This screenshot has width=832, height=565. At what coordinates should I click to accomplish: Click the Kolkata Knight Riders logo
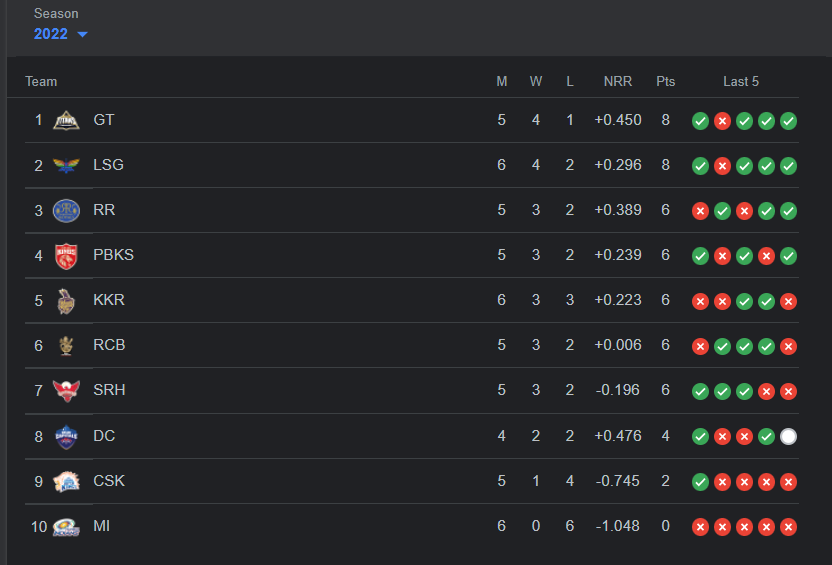[x=65, y=300]
